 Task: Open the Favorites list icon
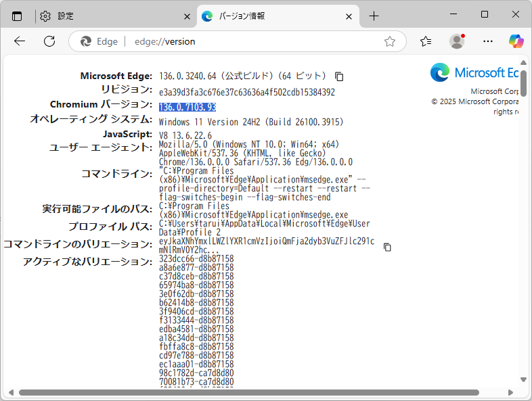tap(426, 41)
